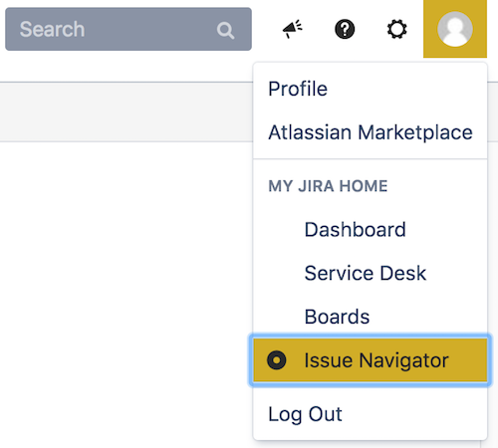The width and height of the screenshot is (498, 448).
Task: Collapse the user profile dropdown menu
Action: pos(455,29)
